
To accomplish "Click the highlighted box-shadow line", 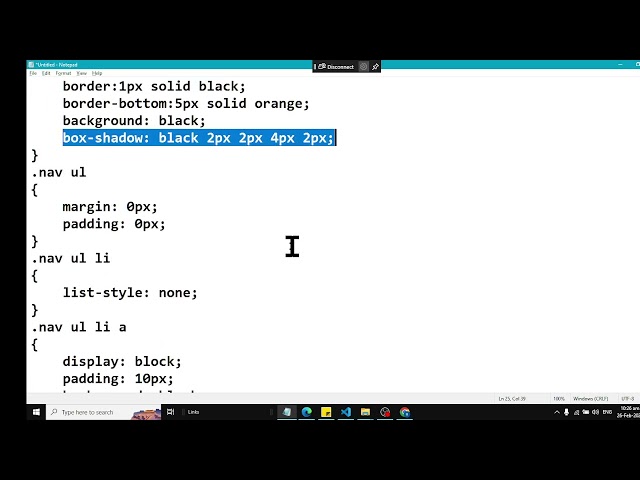I will (198, 138).
